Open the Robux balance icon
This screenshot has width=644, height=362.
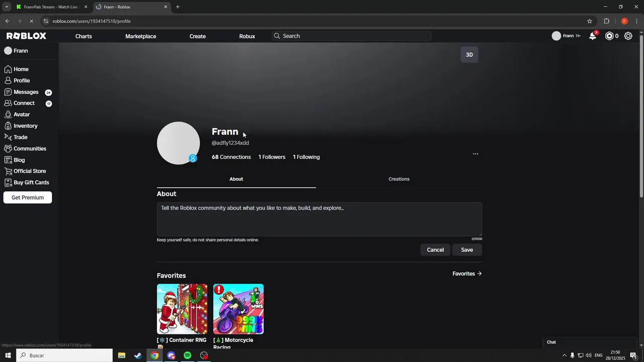pyautogui.click(x=609, y=36)
